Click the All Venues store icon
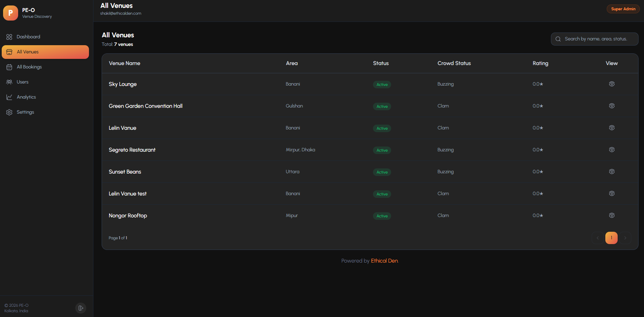 pyautogui.click(x=9, y=52)
